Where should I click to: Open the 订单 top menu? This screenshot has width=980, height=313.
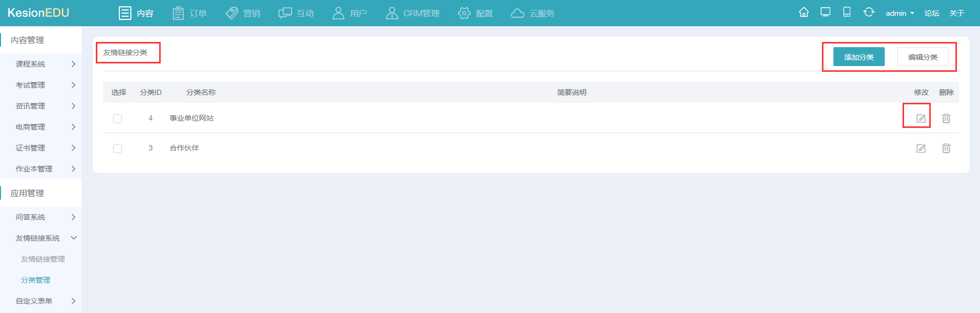pyautogui.click(x=190, y=13)
